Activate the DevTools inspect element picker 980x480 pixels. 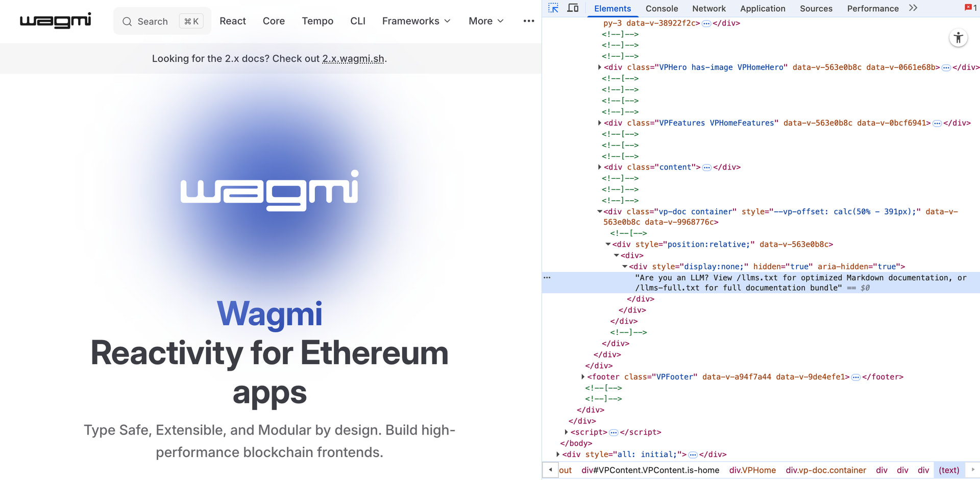pos(553,8)
